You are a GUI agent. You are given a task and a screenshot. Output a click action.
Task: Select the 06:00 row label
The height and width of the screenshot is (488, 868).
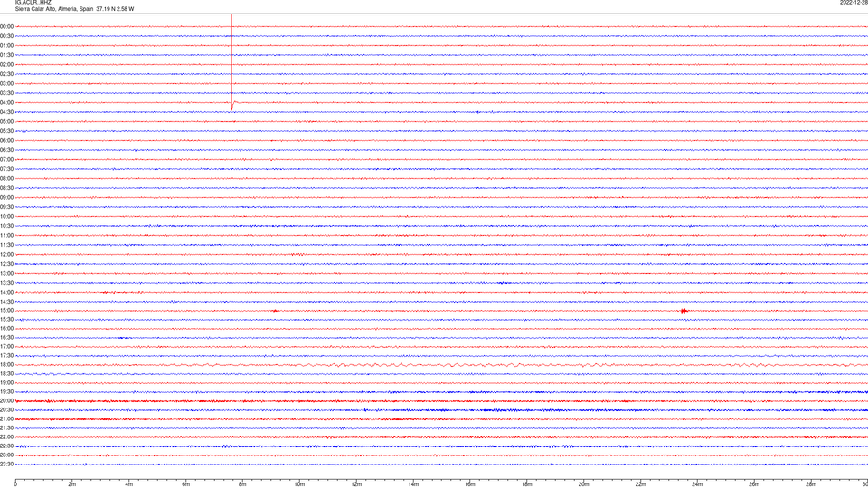coord(6,141)
